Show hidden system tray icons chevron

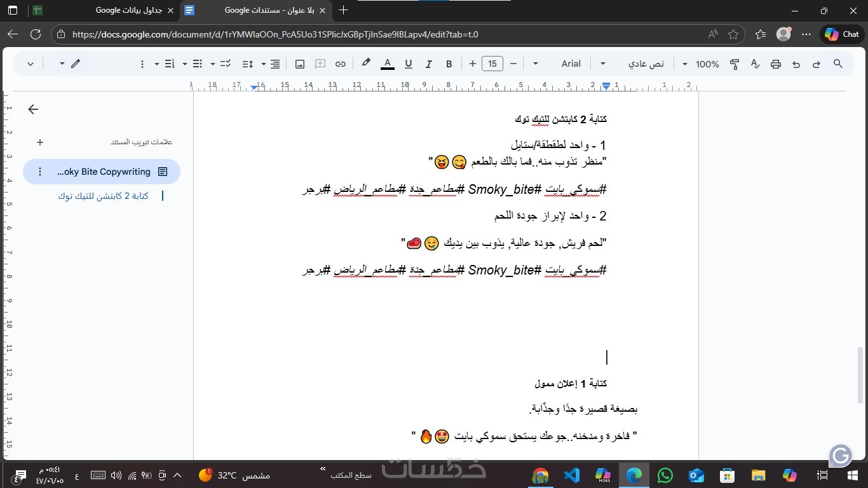pyautogui.click(x=177, y=475)
